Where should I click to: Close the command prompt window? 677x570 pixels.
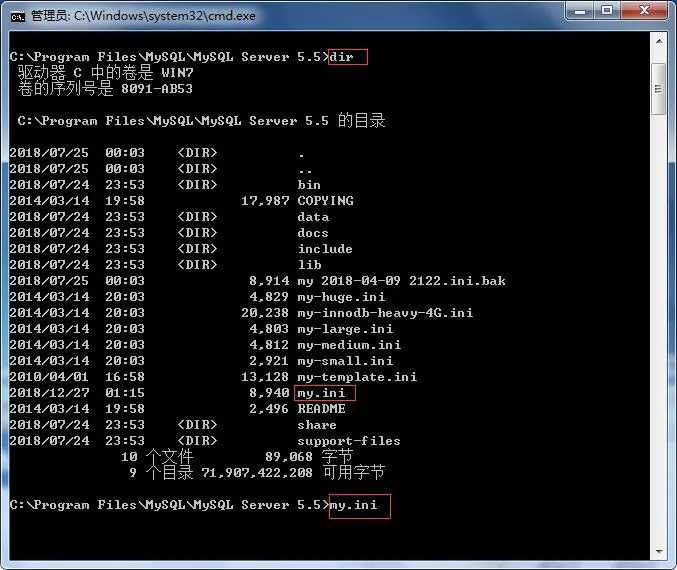click(646, 11)
